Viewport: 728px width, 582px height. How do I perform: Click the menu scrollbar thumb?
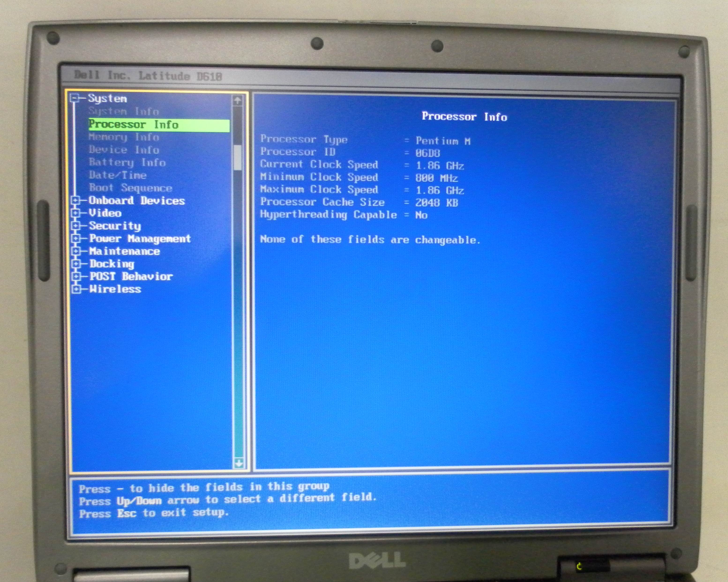click(238, 158)
